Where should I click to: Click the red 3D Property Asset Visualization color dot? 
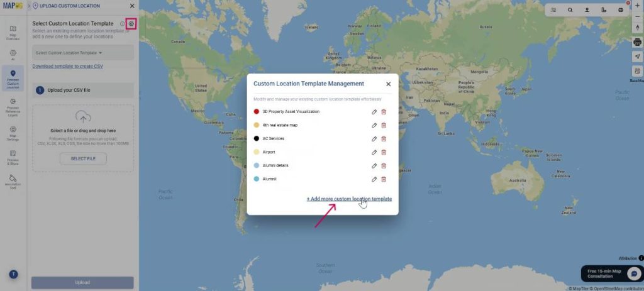click(257, 112)
